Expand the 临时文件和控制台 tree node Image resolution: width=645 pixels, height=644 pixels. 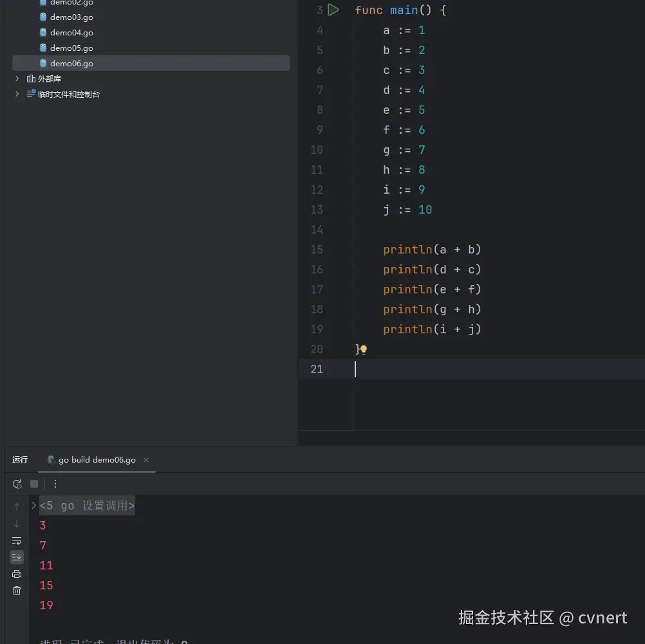coord(17,94)
